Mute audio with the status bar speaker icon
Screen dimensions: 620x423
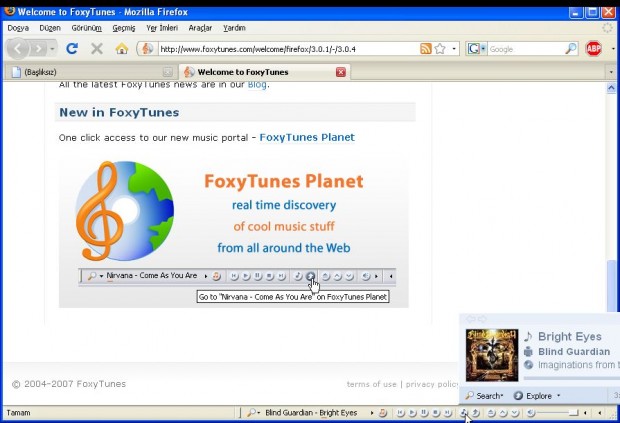click(531, 413)
